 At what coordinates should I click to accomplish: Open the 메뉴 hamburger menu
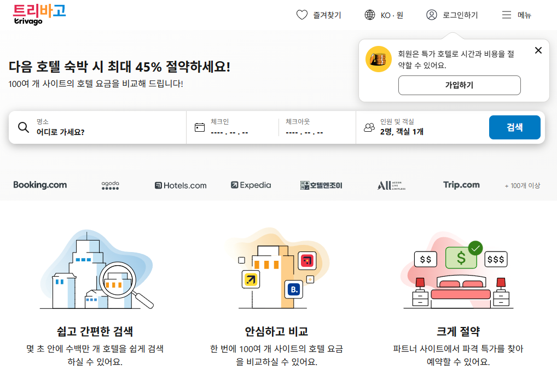click(515, 15)
